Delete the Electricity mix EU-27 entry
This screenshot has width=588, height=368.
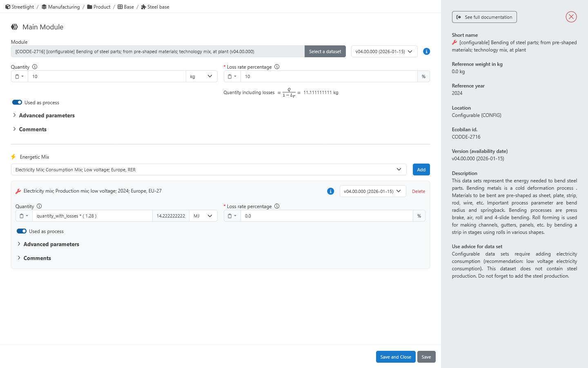419,191
